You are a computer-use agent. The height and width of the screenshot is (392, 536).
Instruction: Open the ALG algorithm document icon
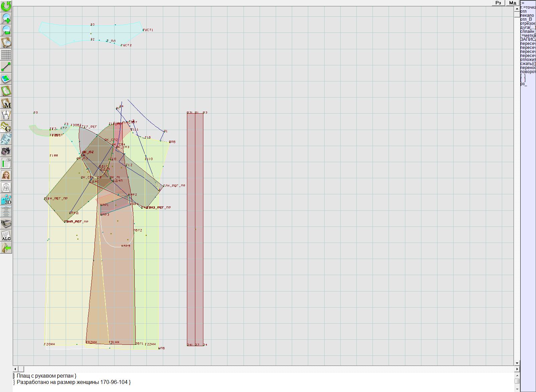tap(6, 236)
